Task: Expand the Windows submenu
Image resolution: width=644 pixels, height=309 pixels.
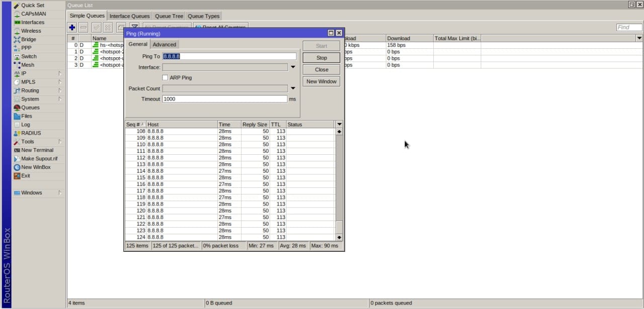Action: [x=60, y=193]
